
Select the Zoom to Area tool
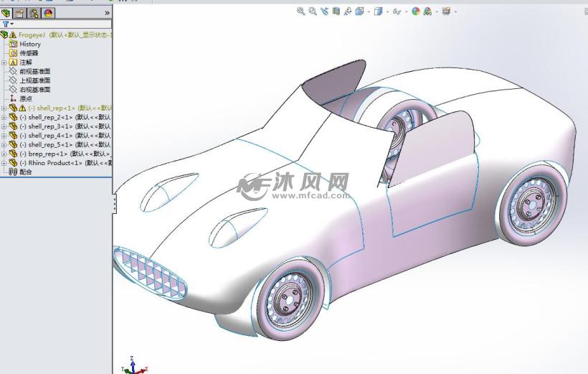coord(313,11)
